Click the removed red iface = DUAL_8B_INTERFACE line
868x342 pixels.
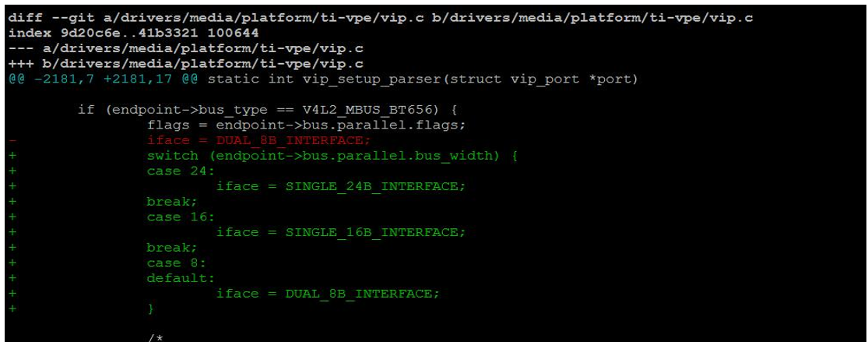pyautogui.click(x=258, y=140)
